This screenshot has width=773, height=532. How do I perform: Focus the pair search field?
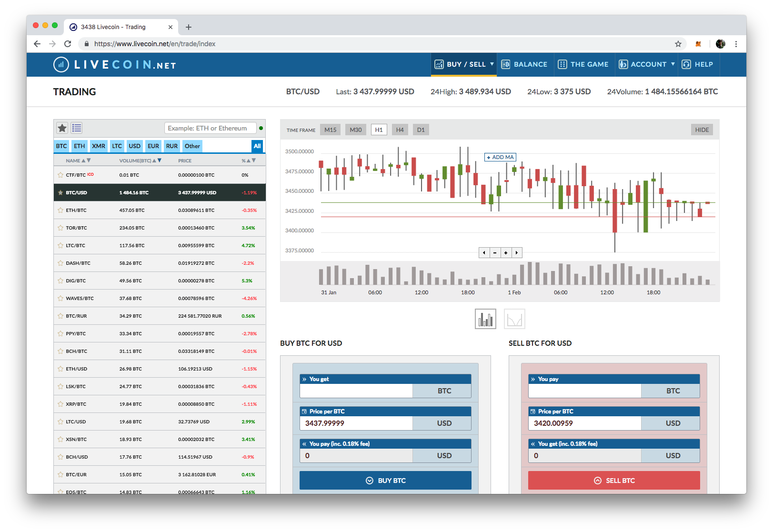click(x=210, y=128)
